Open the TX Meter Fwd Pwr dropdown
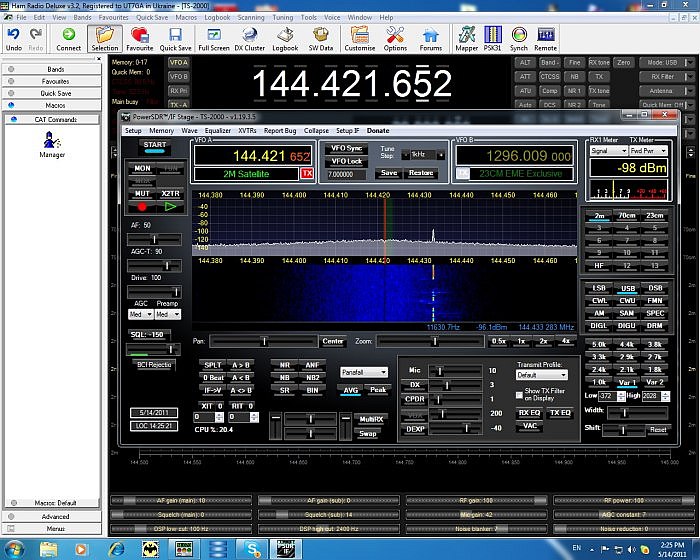The height and width of the screenshot is (560, 700). tap(648, 151)
